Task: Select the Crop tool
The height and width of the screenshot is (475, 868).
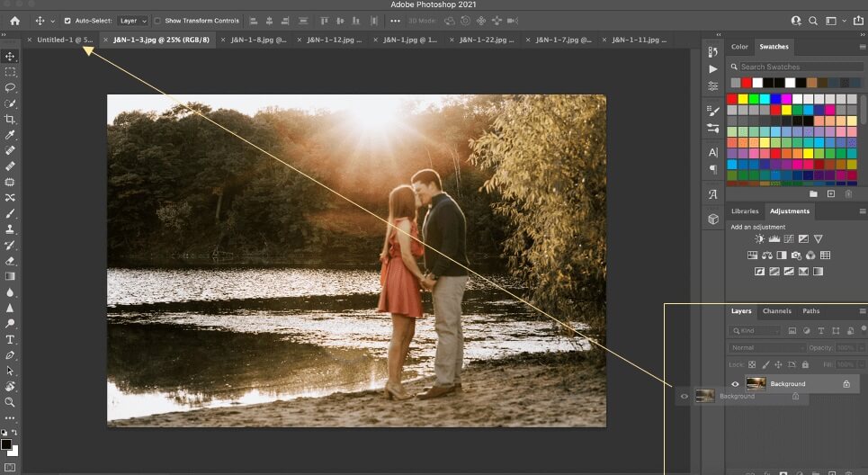Action: (x=10, y=120)
